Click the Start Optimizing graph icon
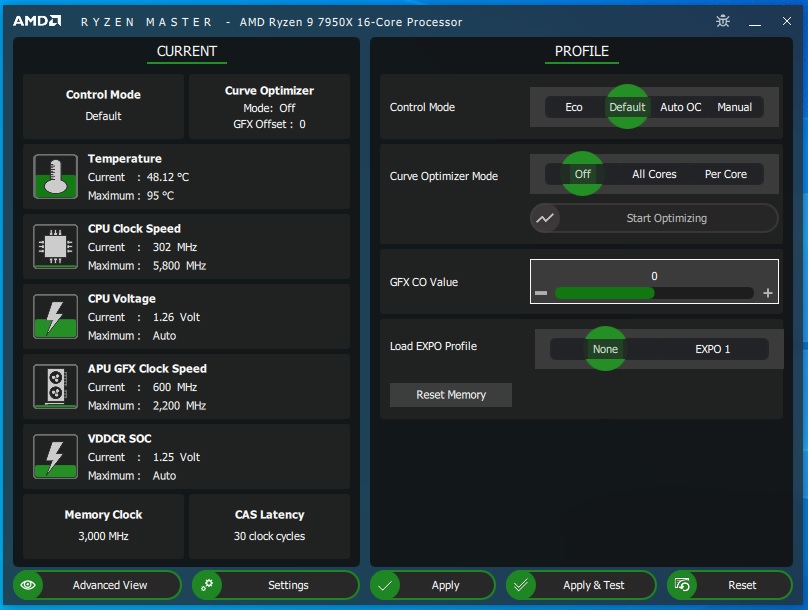Viewport: 808px width, 610px height. pos(545,218)
